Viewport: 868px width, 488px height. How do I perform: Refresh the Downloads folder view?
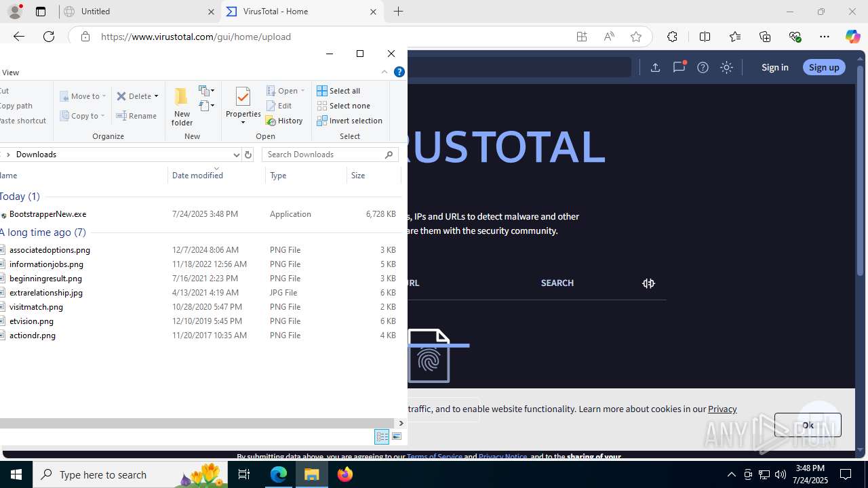(248, 155)
